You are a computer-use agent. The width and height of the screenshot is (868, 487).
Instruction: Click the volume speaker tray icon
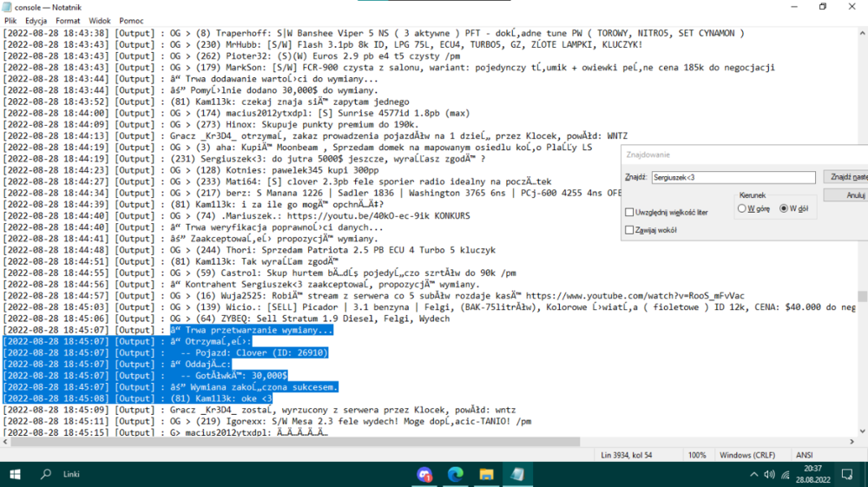(769, 474)
